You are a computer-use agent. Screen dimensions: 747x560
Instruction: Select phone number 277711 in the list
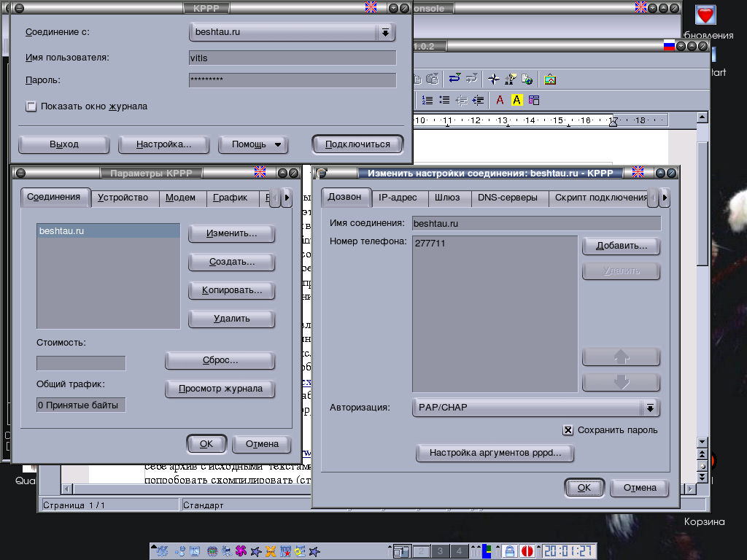[495, 244]
